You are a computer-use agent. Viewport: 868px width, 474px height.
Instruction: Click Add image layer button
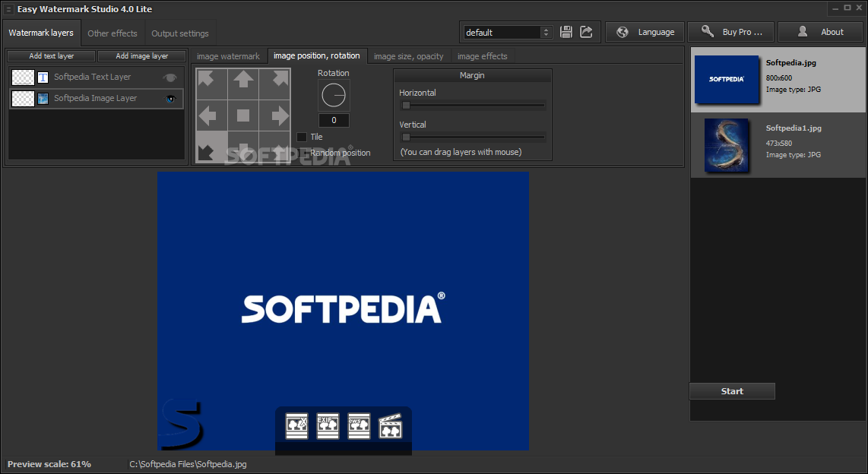[141, 56]
